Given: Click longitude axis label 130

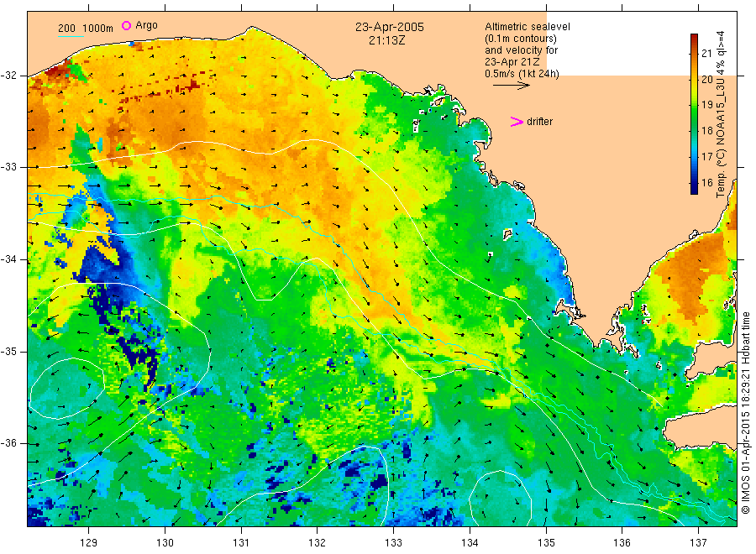Looking at the screenshot, I should [x=165, y=543].
